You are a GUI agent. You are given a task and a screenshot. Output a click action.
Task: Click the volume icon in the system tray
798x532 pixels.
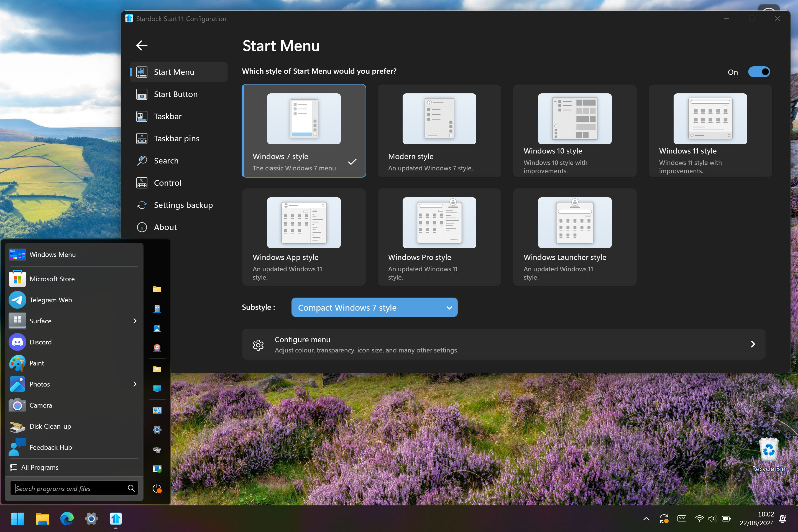tap(712, 518)
